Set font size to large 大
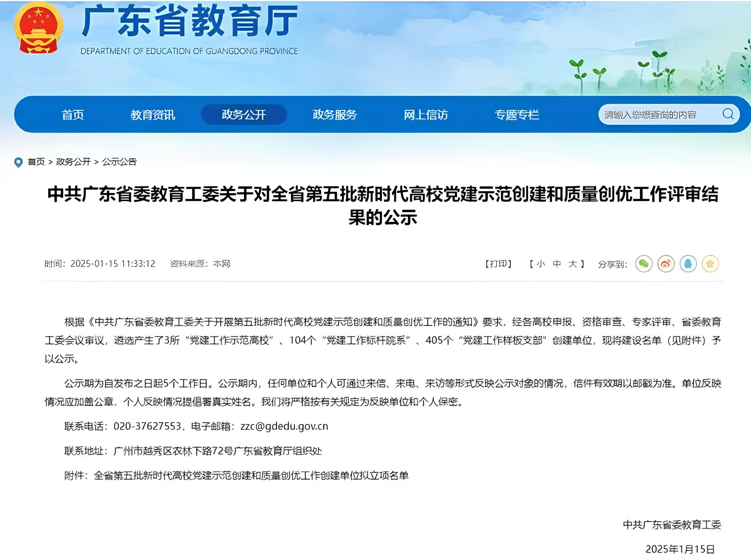The height and width of the screenshot is (560, 751). tap(572, 264)
